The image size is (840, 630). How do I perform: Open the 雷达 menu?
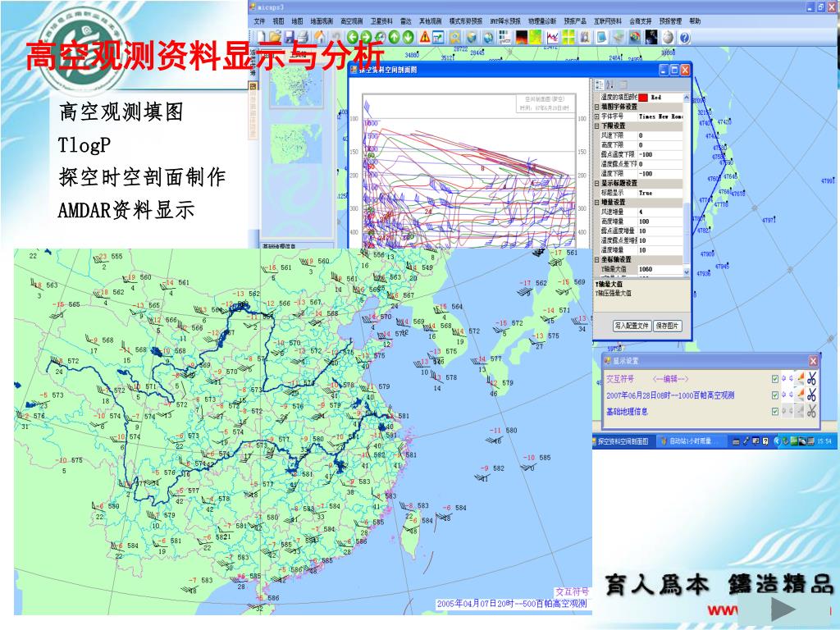(x=405, y=21)
